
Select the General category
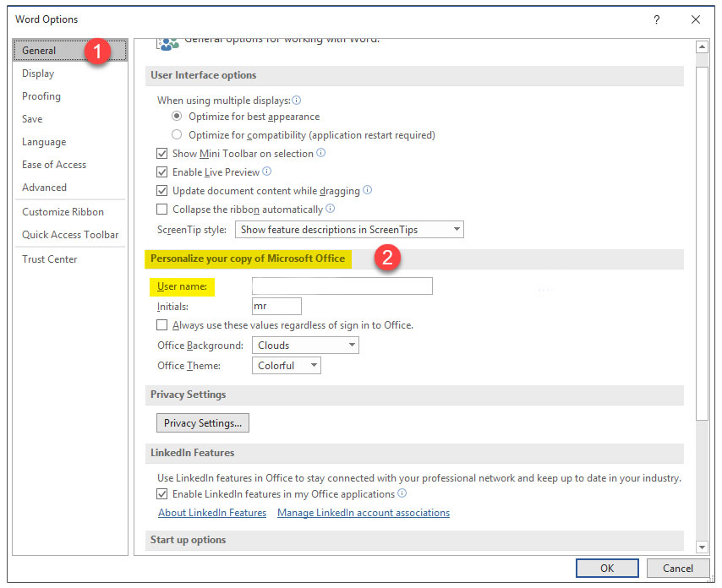coord(70,51)
